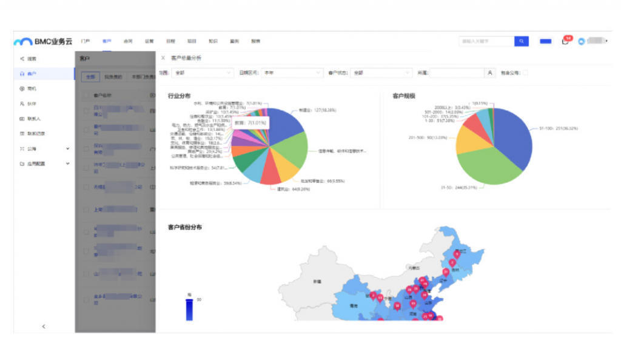
Task: Open the 范围 dropdown
Action: tap(203, 73)
